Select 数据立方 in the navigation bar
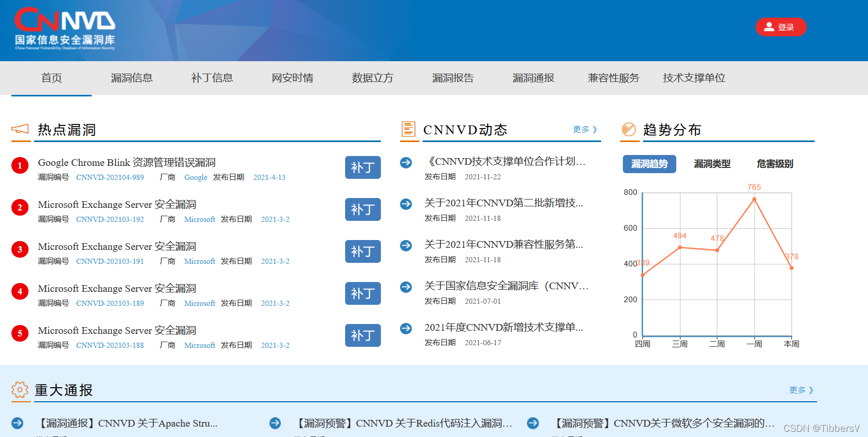The image size is (868, 437). (x=373, y=78)
